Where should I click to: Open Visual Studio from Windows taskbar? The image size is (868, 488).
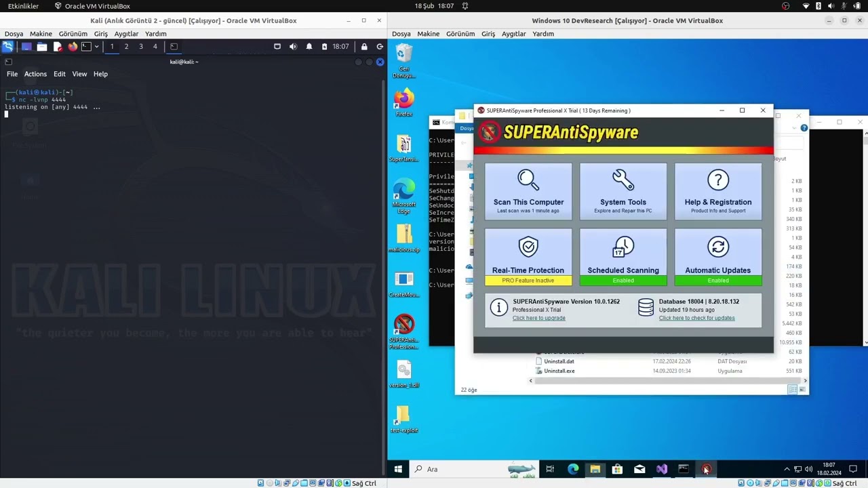tap(662, 469)
